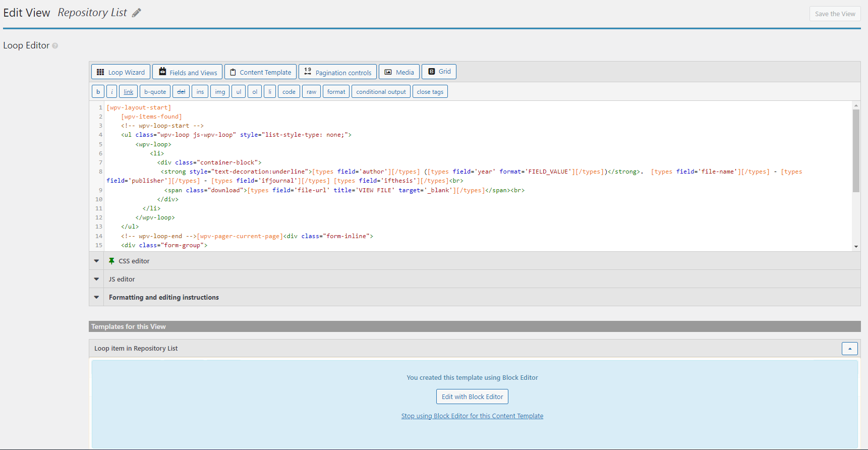Click the container-block div line
Screen dimensions: 868x450
pyautogui.click(x=209, y=162)
